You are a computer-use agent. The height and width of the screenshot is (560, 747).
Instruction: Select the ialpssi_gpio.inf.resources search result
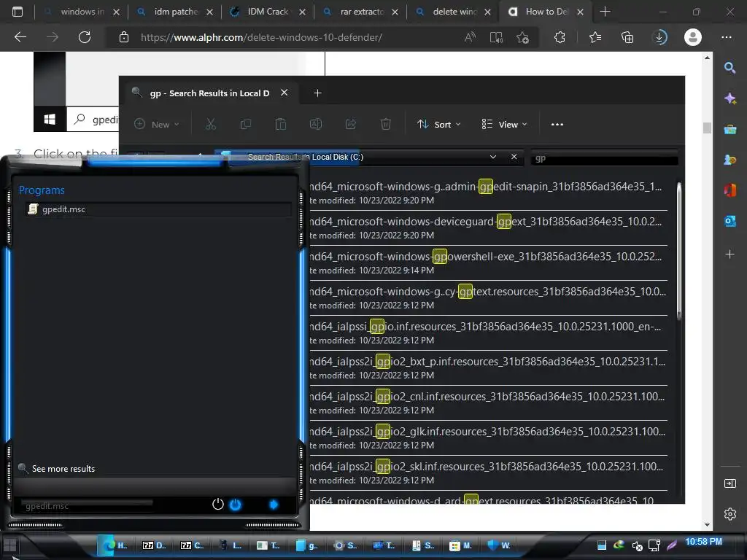point(488,332)
